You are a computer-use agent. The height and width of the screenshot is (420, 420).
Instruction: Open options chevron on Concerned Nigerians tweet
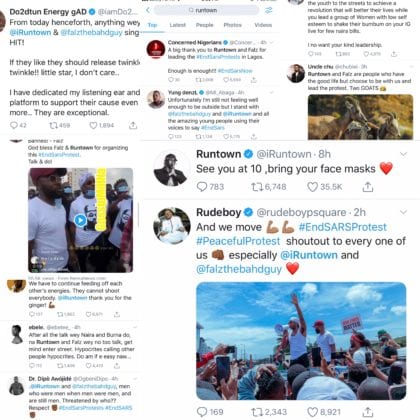(x=272, y=42)
